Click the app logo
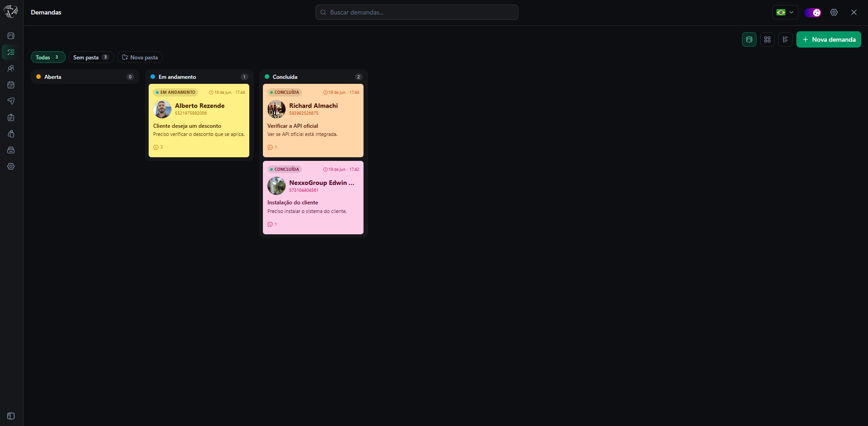This screenshot has height=426, width=868. pos(11,12)
